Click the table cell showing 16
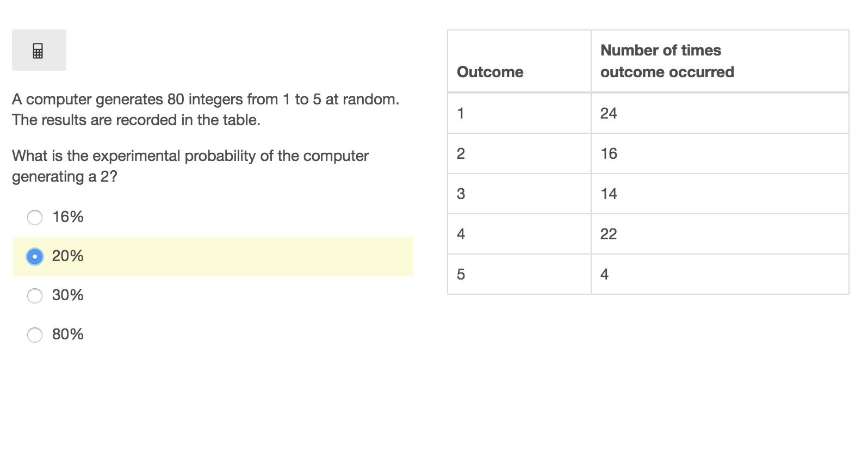 coord(720,153)
